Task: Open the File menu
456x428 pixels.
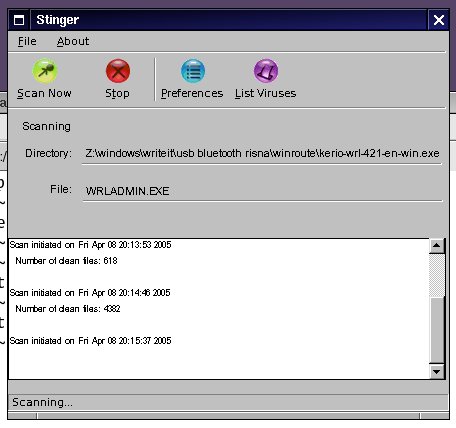Action: (27, 41)
